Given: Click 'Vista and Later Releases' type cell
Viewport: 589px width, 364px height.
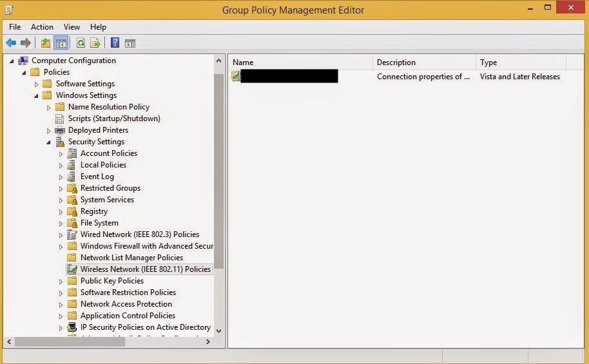Looking at the screenshot, I should click(520, 77).
